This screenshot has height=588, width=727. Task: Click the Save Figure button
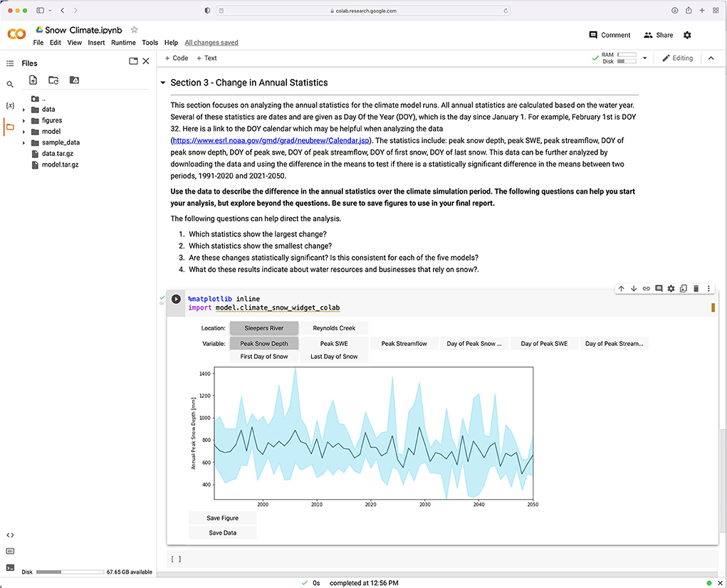coord(223,518)
